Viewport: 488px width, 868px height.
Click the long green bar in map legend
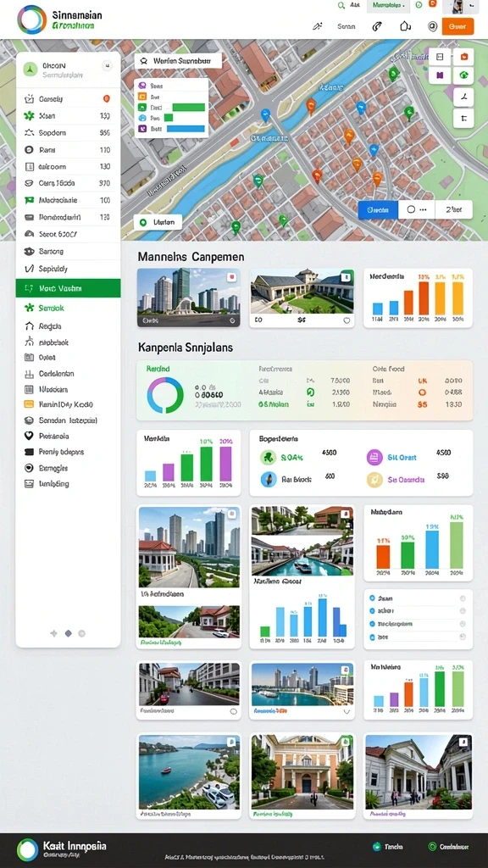click(189, 108)
